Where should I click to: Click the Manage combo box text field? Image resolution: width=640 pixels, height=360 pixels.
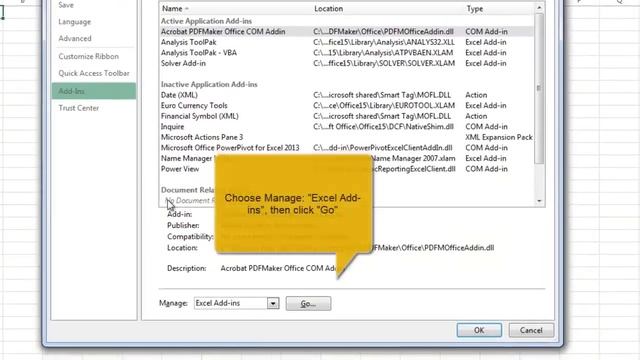(231, 303)
